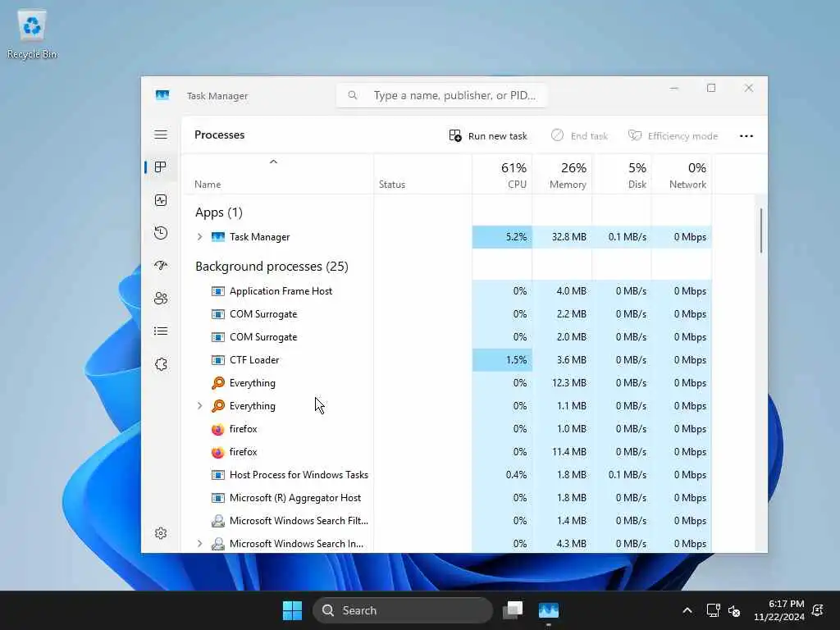Click the first firefox process icon
Screen dimensions: 840x630
(217, 429)
